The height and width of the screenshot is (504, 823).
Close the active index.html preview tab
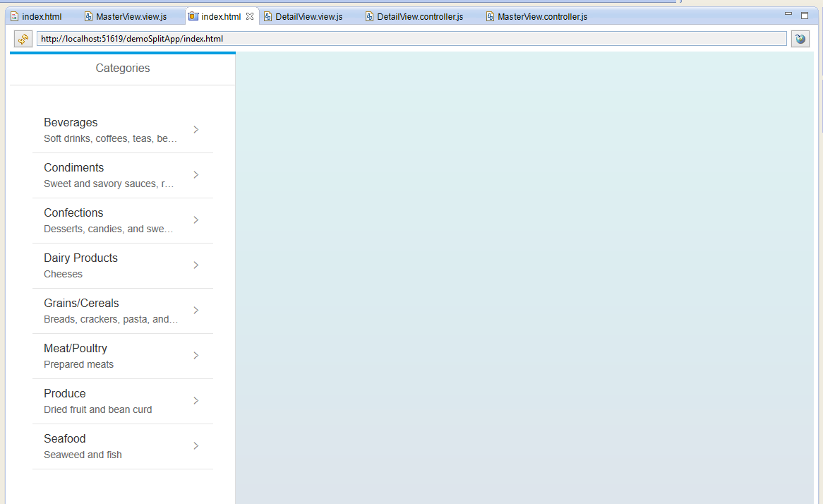coord(250,16)
